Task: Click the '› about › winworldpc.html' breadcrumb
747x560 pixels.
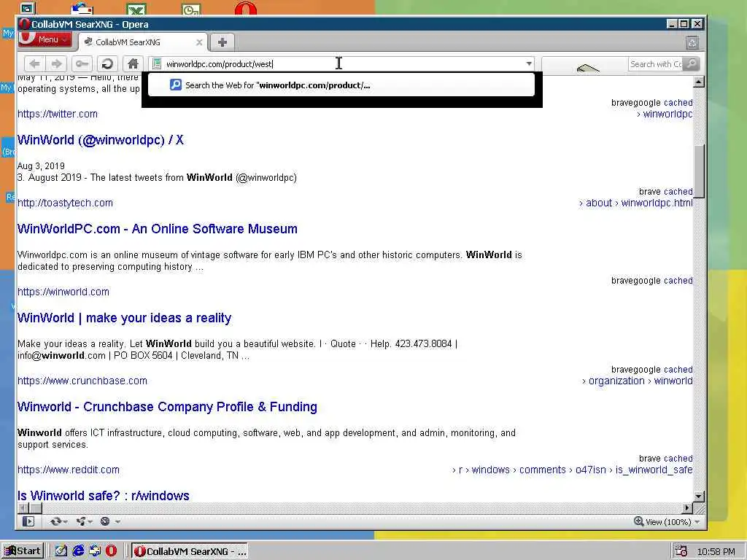Action: pyautogui.click(x=636, y=203)
